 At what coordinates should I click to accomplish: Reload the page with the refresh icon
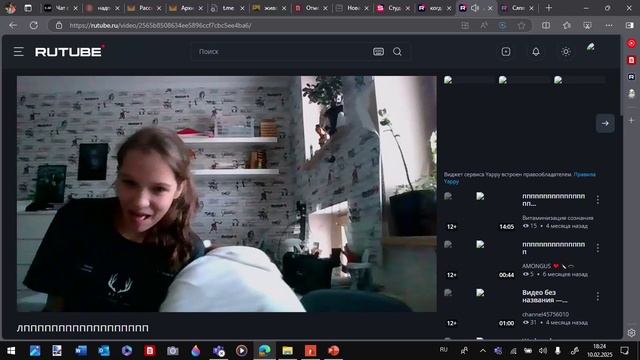pos(34,25)
